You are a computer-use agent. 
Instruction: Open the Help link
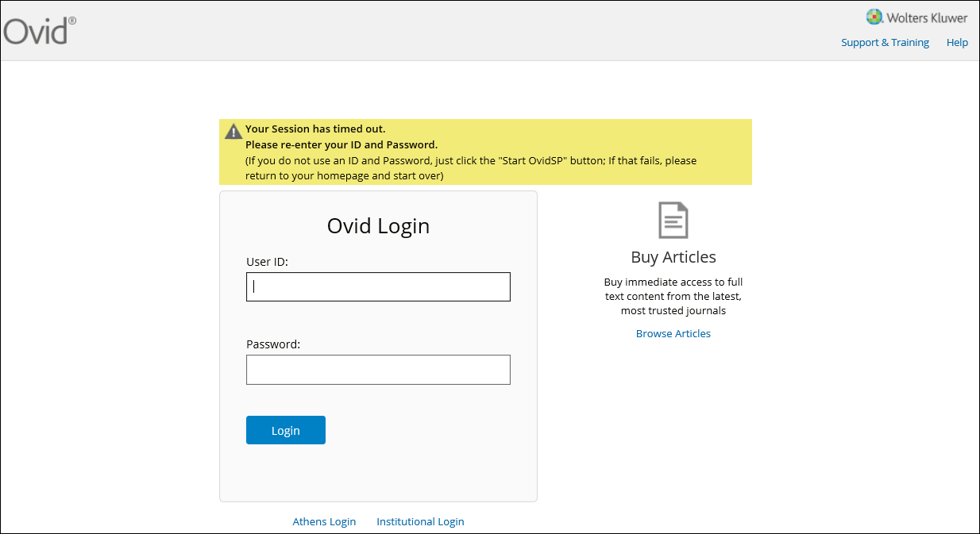pyautogui.click(x=957, y=43)
